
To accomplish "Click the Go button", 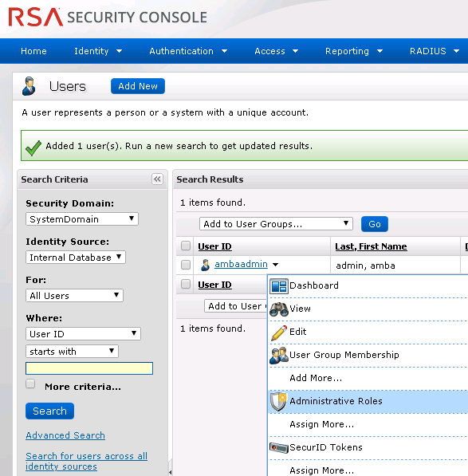I will tap(375, 224).
